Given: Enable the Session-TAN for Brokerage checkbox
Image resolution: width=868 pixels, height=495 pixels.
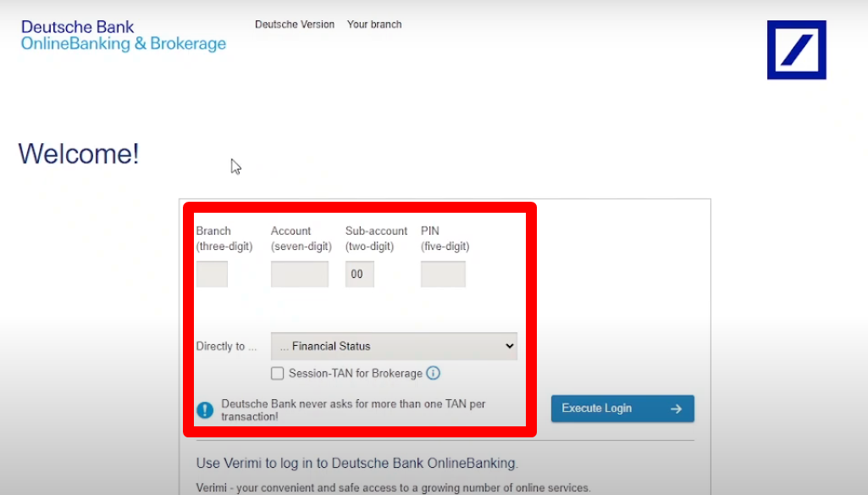Looking at the screenshot, I should click(278, 374).
